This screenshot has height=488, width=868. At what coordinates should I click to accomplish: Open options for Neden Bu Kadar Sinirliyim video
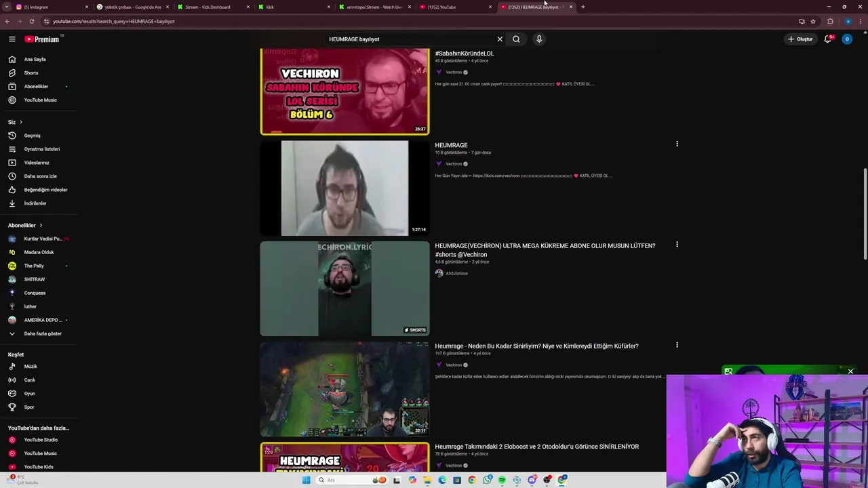tap(677, 345)
